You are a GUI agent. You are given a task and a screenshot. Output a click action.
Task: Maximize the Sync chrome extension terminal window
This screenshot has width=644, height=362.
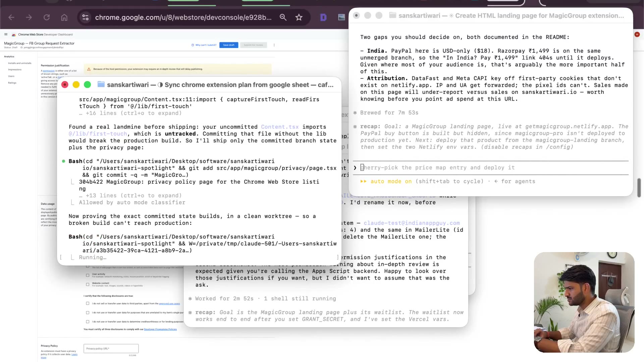coord(87,85)
